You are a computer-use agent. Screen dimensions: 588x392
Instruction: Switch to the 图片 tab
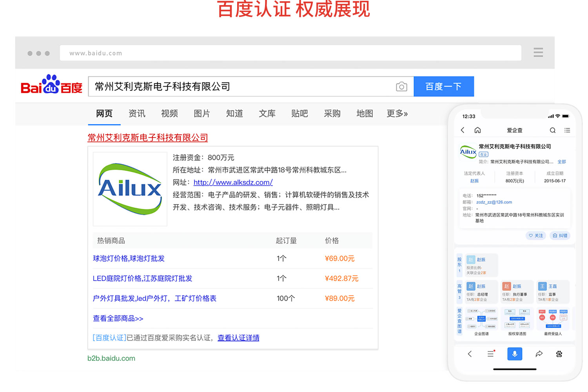coord(202,114)
